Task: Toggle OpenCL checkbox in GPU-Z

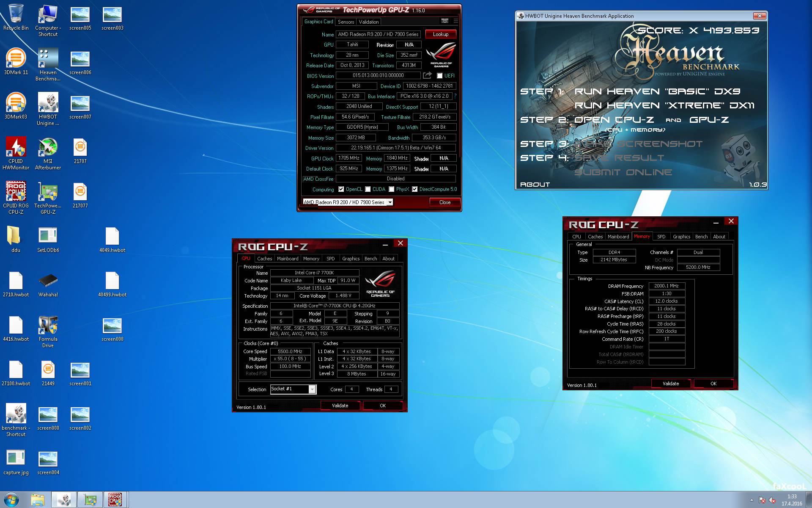Action: click(341, 189)
